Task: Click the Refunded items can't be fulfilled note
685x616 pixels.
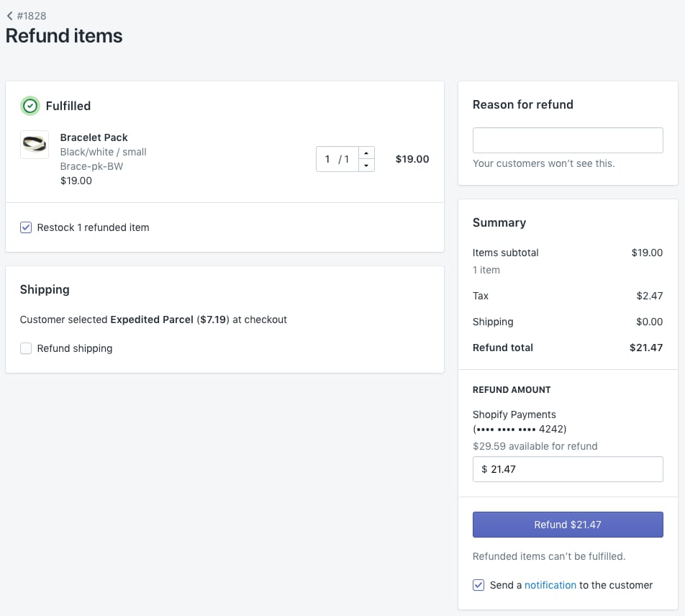Action: point(549,556)
